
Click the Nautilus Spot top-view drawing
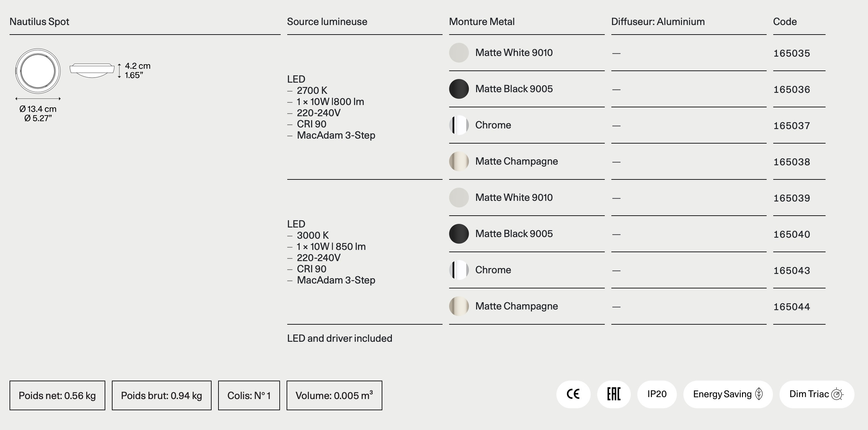coord(38,71)
